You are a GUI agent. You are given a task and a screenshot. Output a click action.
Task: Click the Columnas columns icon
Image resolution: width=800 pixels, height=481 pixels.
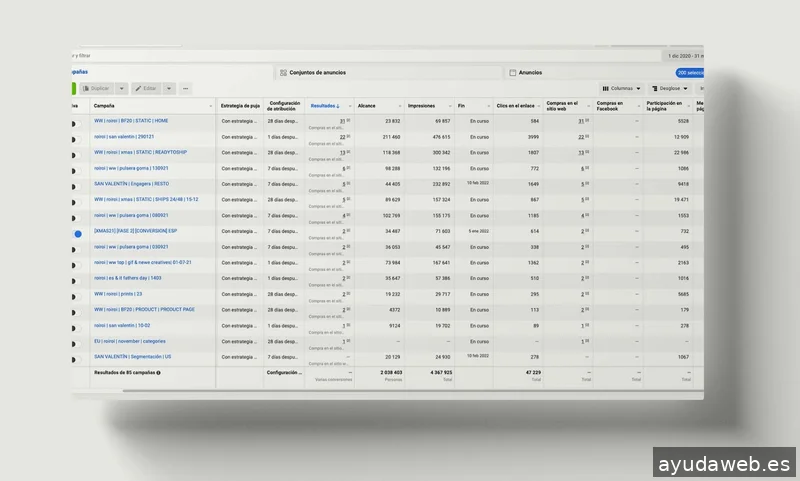pyautogui.click(x=606, y=89)
